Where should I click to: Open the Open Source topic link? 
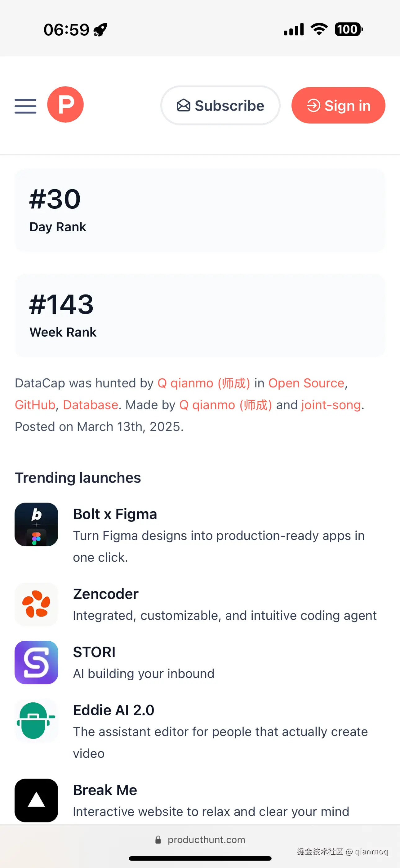point(306,383)
